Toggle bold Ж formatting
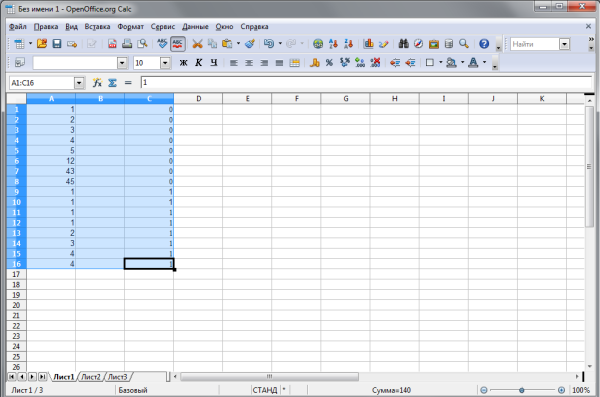The height and width of the screenshot is (397, 600). point(184,62)
